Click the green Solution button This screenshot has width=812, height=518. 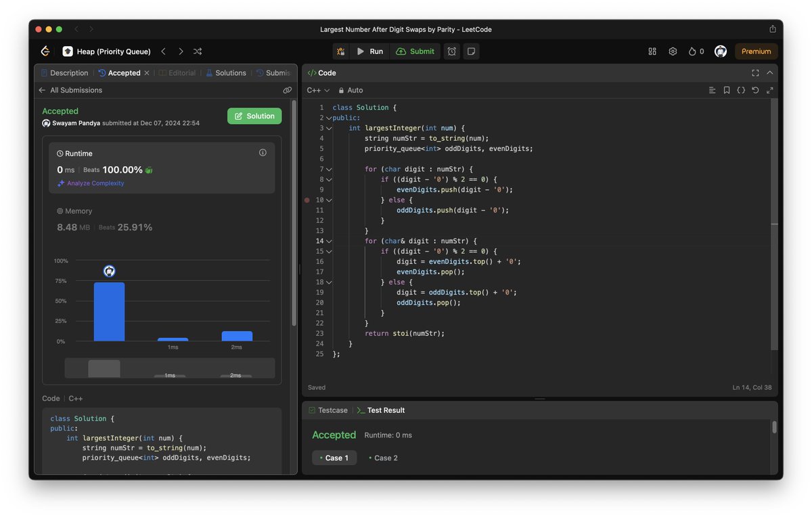254,116
